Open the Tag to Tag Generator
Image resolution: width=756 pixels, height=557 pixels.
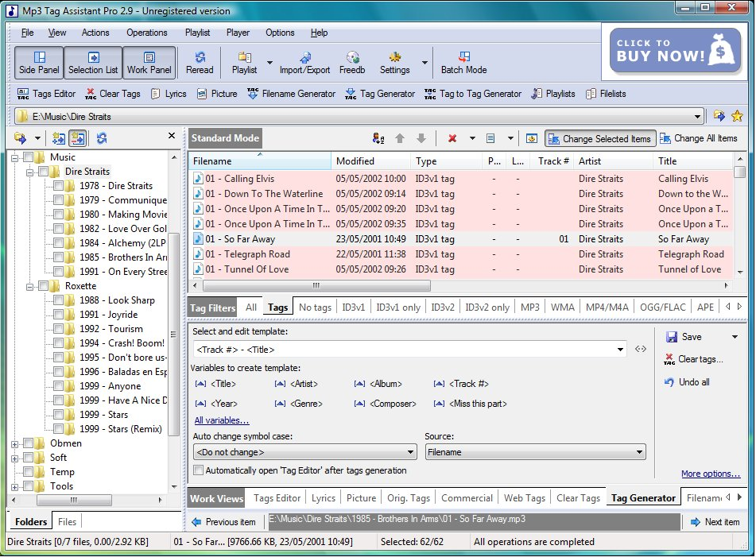(473, 94)
